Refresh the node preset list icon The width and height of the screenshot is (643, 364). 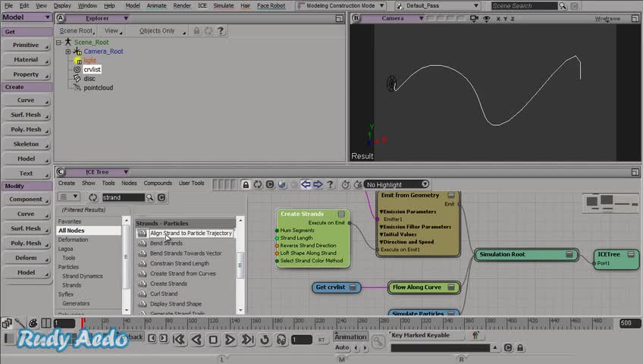tap(93, 198)
